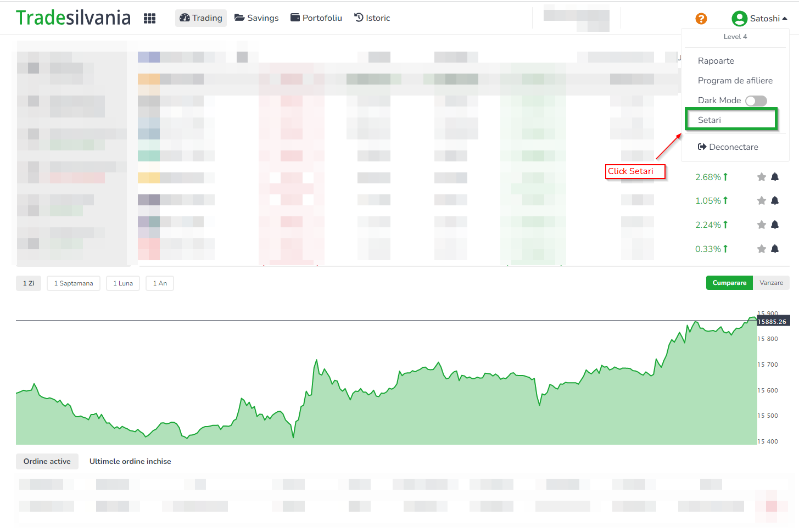The width and height of the screenshot is (799, 532).
Task: Click Deconectare to log out
Action: (728, 147)
